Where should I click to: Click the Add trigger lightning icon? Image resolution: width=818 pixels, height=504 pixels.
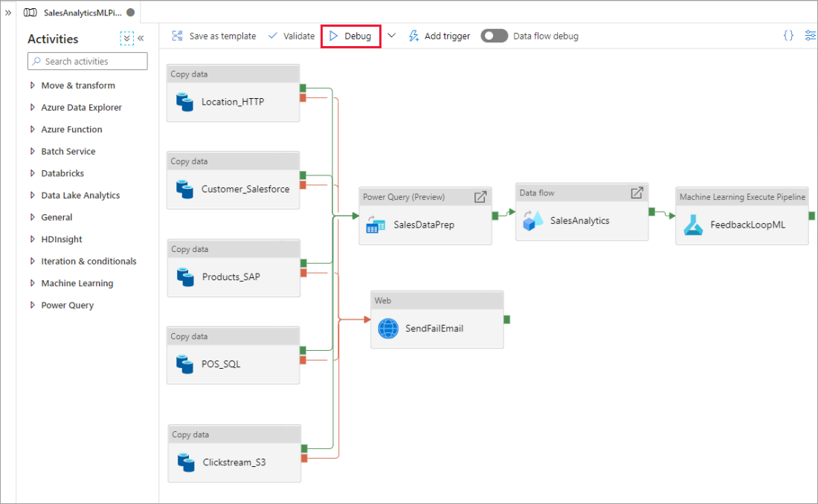413,35
